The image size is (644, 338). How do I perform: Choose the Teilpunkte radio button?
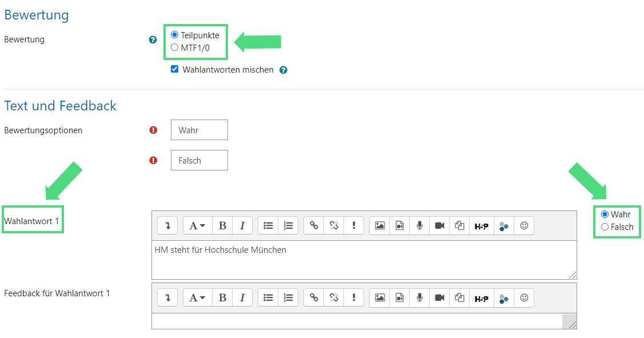[175, 35]
